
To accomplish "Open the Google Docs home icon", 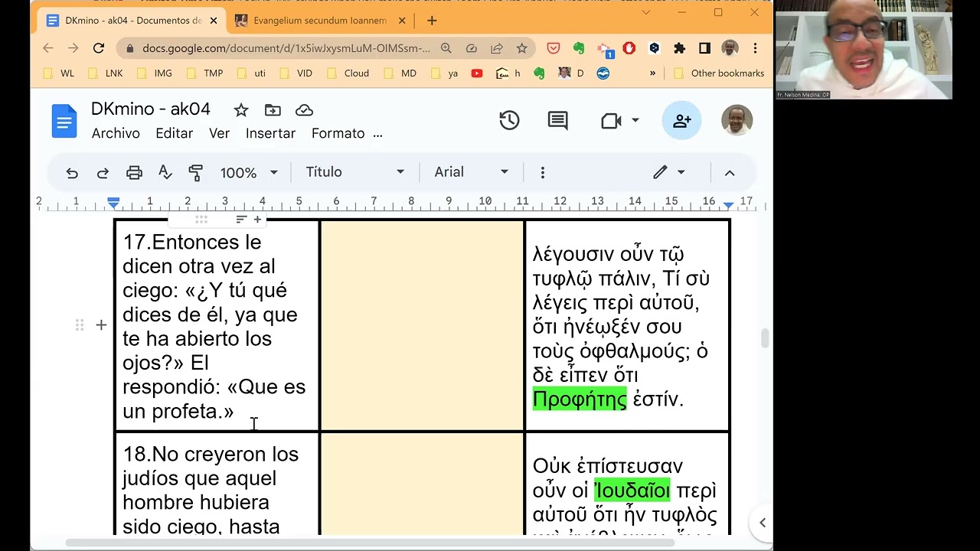I will (64, 121).
